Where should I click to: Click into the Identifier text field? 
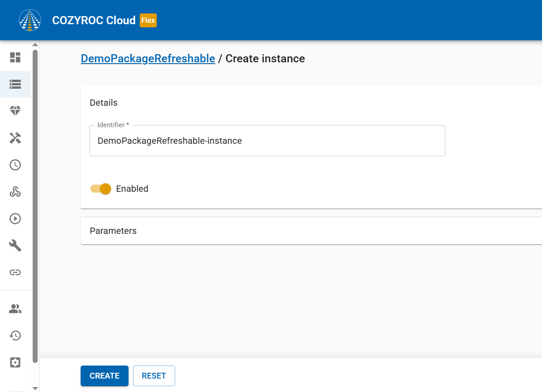(267, 141)
